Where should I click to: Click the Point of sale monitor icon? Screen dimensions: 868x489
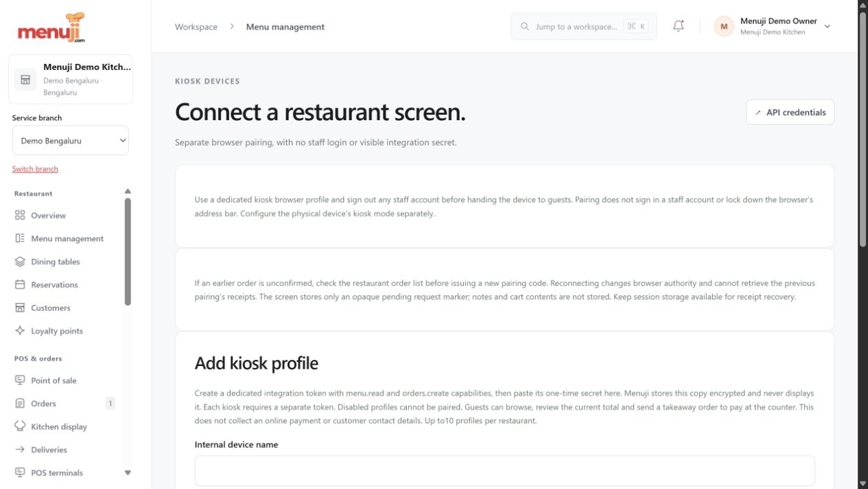[x=20, y=380]
